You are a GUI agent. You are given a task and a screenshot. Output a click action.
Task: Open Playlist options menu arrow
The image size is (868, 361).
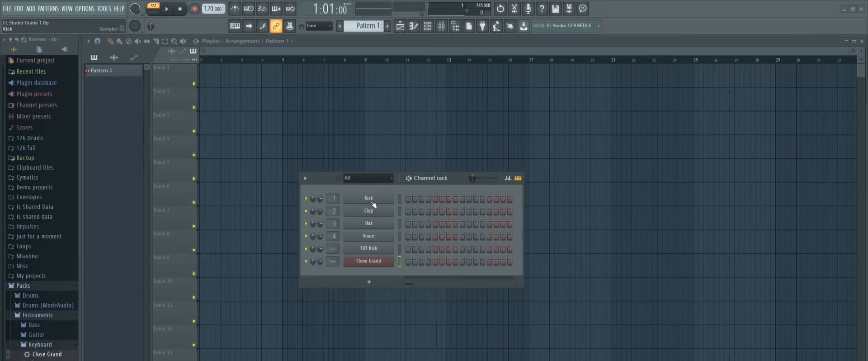(89, 41)
